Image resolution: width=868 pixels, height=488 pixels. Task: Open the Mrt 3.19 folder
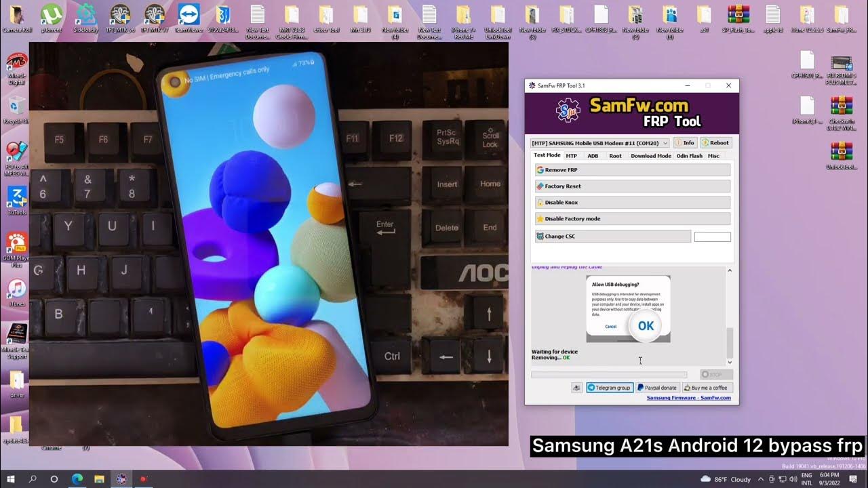pos(361,18)
